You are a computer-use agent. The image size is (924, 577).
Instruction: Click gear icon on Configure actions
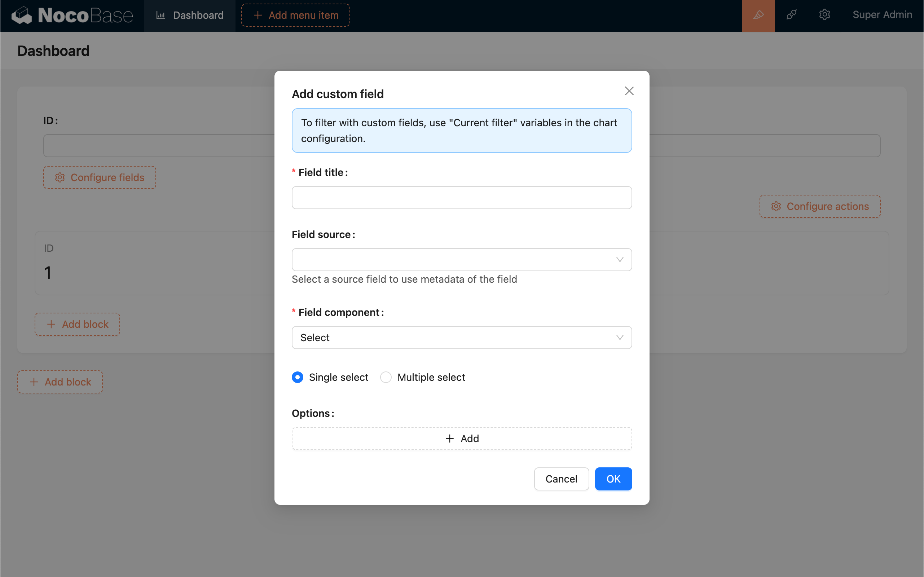[776, 206]
